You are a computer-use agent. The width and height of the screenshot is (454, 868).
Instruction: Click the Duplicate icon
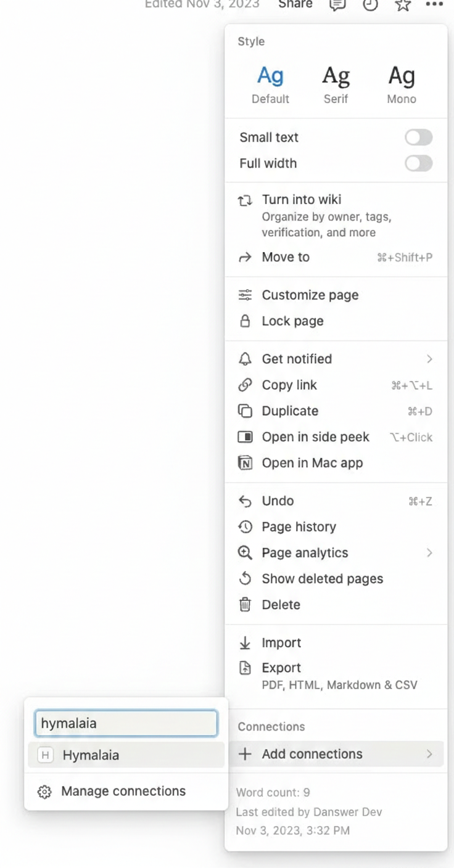point(245,411)
